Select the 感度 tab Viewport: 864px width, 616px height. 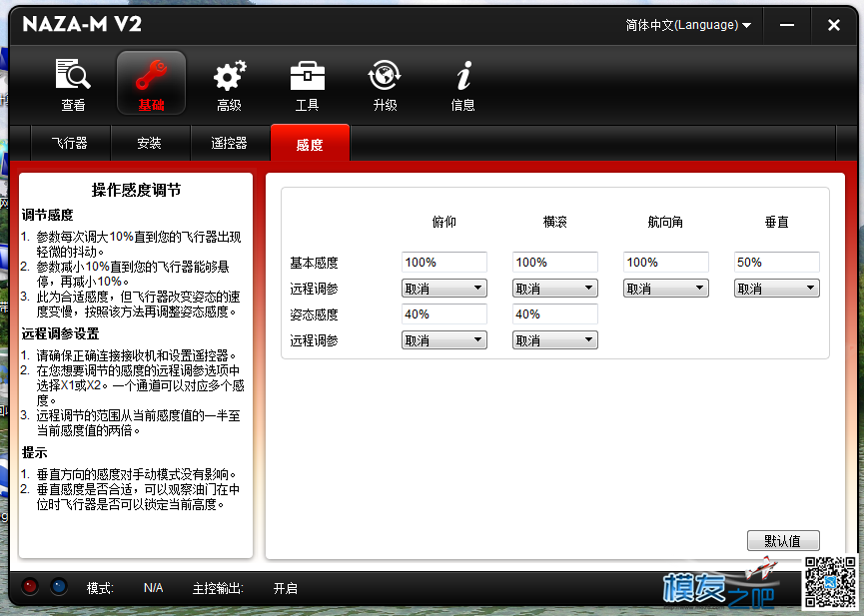pos(310,143)
